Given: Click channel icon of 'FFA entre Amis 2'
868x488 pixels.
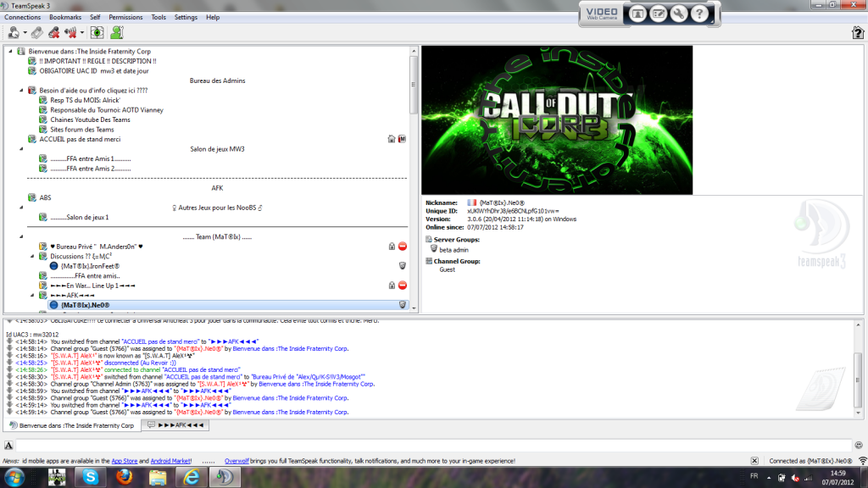Looking at the screenshot, I should pos(42,169).
